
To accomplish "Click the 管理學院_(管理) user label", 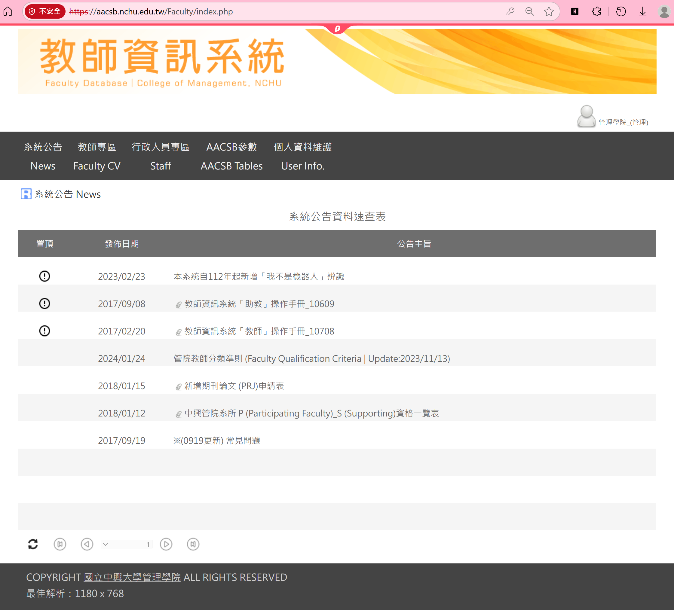I will click(x=623, y=122).
